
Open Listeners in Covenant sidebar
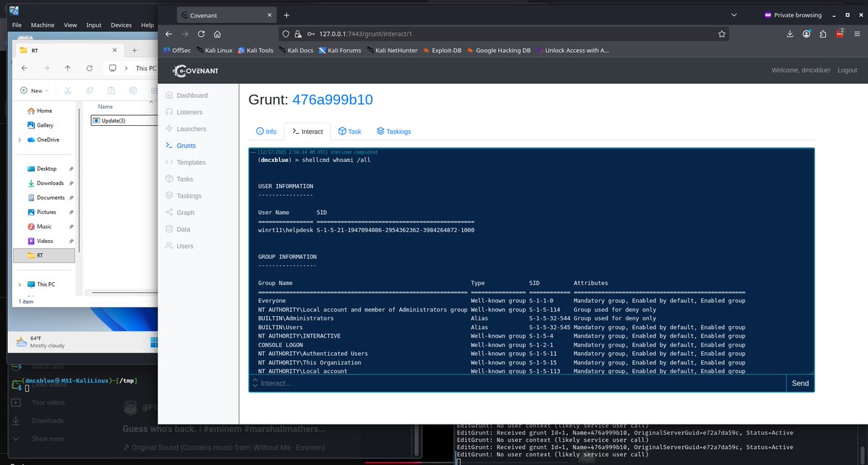184,112
